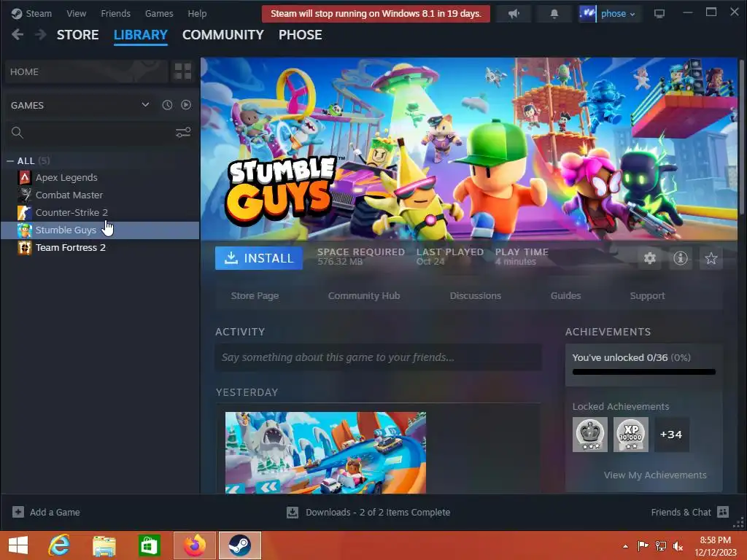
Task: Open File Explorer from taskbar
Action: (x=104, y=545)
